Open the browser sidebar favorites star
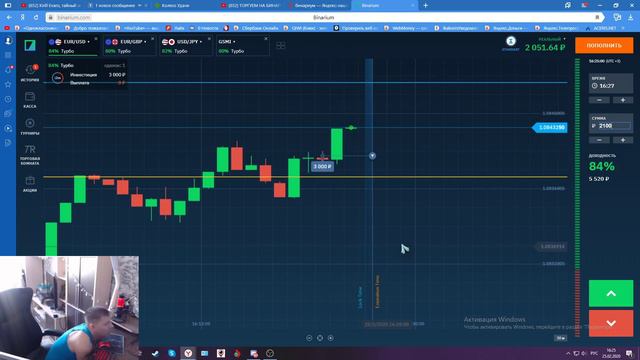This screenshot has width=640, height=360. [8, 84]
